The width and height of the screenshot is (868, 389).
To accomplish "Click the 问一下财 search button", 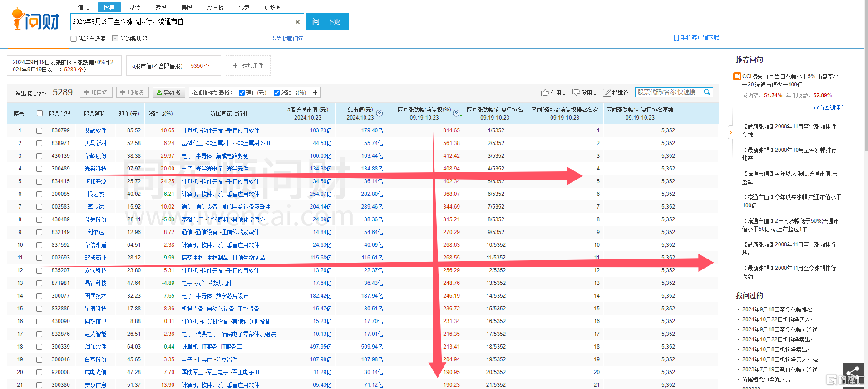I will [x=327, y=21].
